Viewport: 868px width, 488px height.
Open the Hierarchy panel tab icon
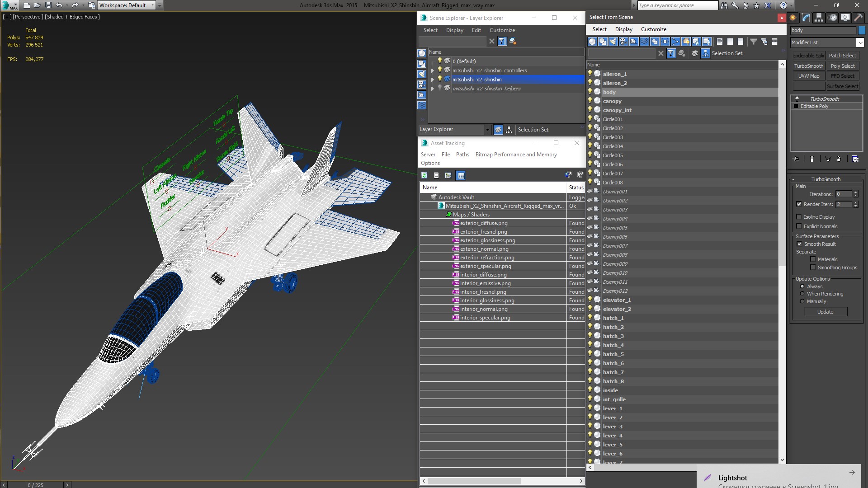pyautogui.click(x=819, y=18)
